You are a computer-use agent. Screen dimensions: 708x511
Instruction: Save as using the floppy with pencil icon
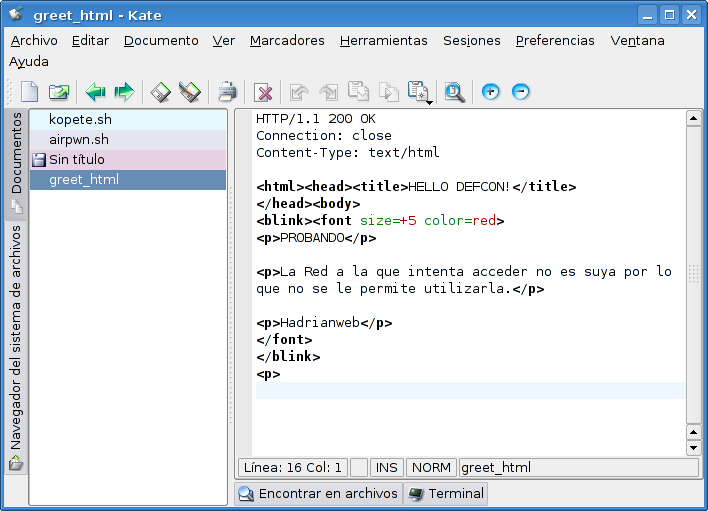190,92
